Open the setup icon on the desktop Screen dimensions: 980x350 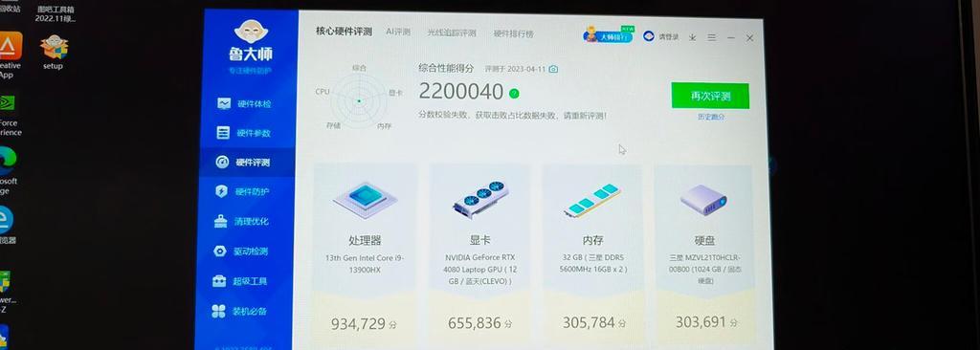click(54, 52)
